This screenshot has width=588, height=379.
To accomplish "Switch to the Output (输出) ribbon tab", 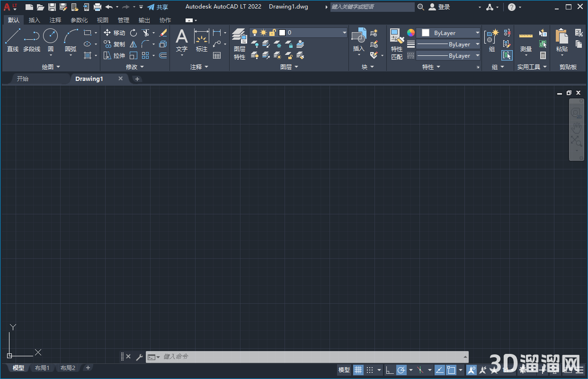I will [x=144, y=20].
